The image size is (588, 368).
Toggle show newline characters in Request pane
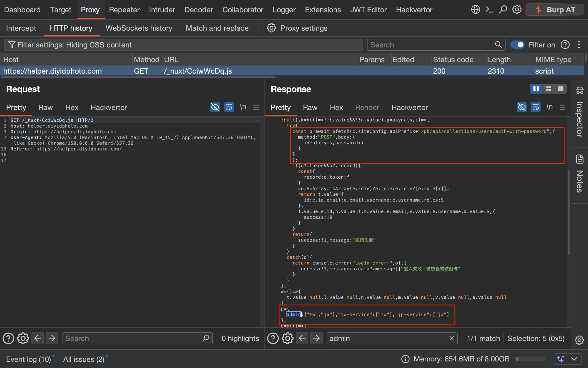243,107
